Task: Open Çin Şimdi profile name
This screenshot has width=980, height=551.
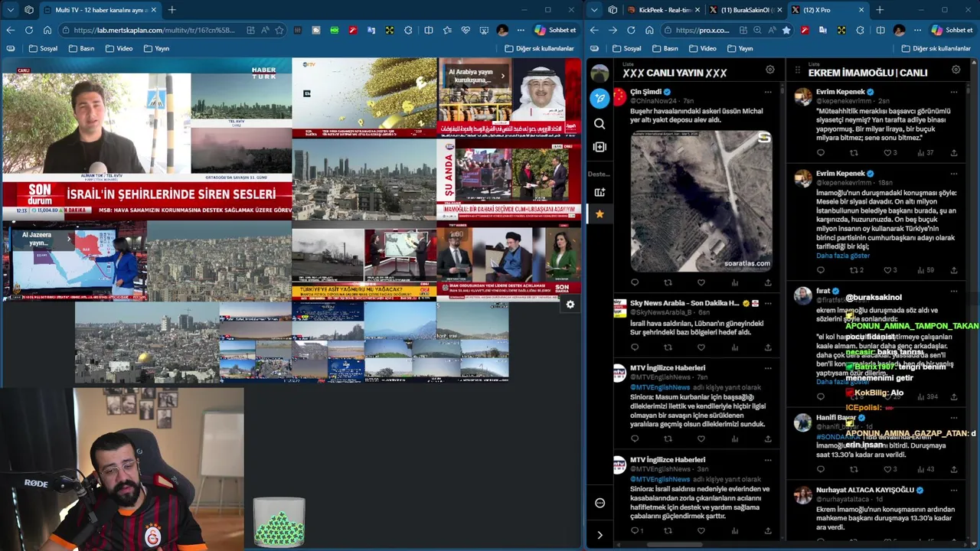Action: 645,92
